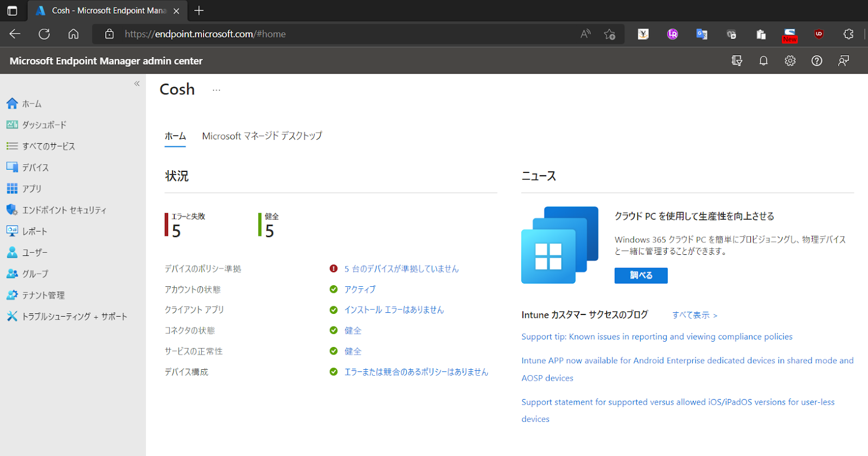Click the translate extension icon
Image resolution: width=868 pixels, height=456 pixels.
(702, 34)
